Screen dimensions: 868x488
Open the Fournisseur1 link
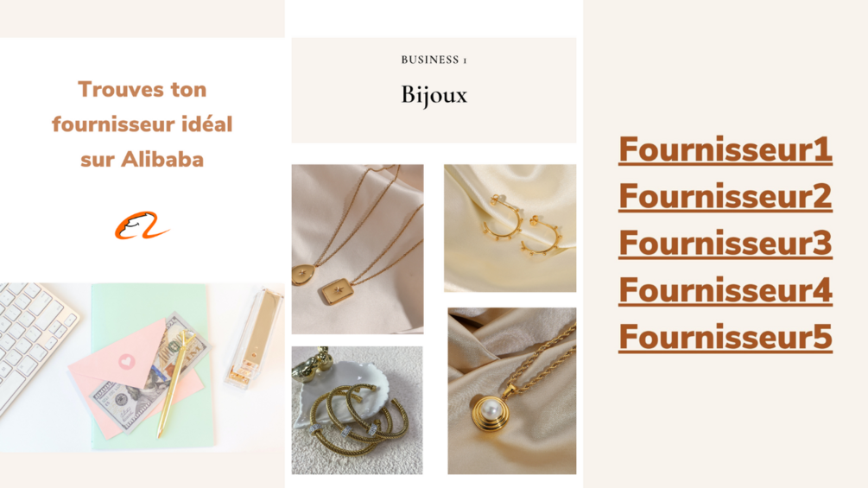(x=725, y=149)
